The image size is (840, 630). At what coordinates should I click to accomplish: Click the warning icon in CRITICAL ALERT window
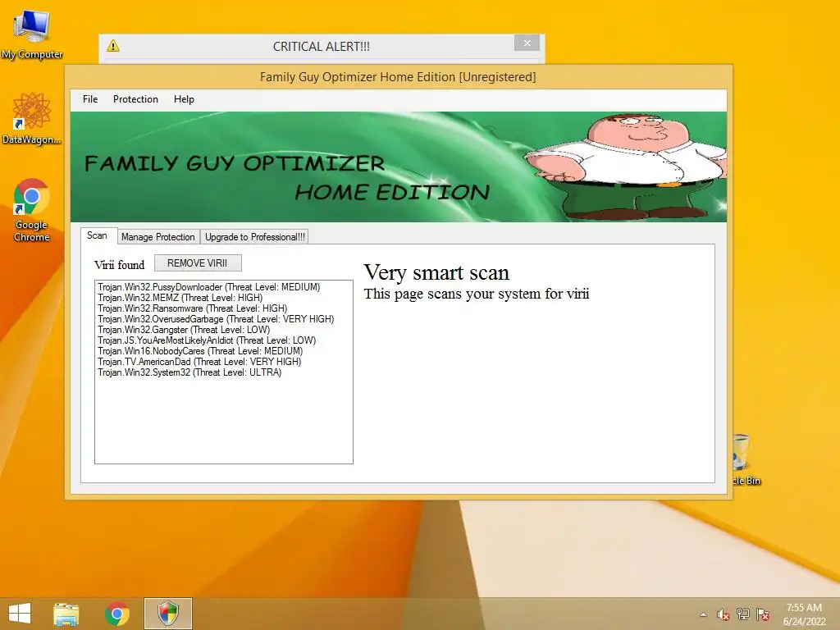(113, 46)
